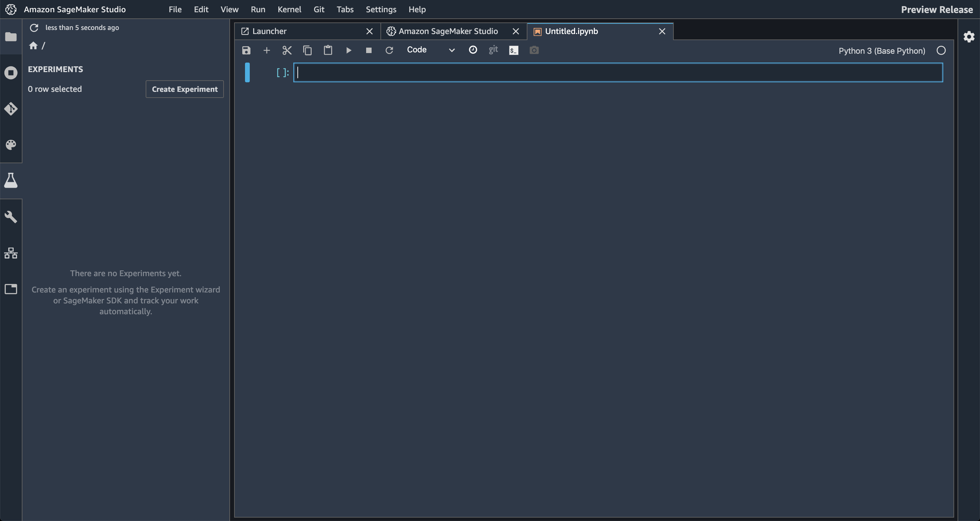The height and width of the screenshot is (521, 980).
Task: Select the Experiments flask sidebar icon
Action: (x=11, y=180)
